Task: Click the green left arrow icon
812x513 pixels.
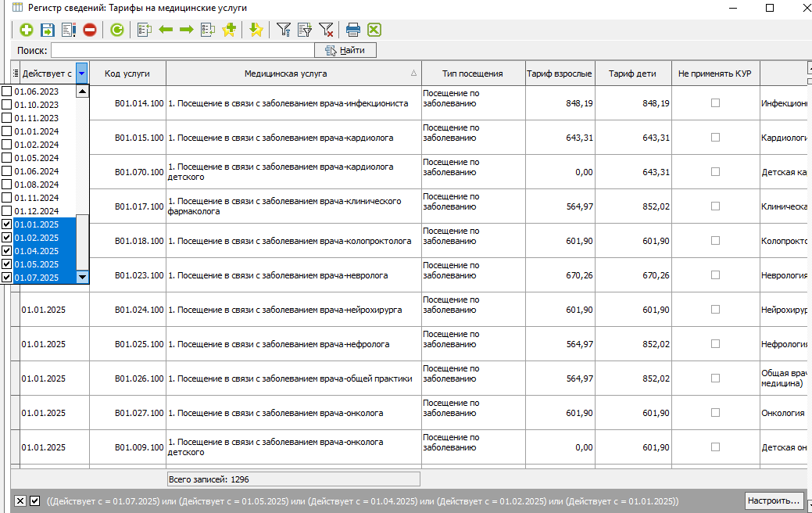Action: [166, 30]
